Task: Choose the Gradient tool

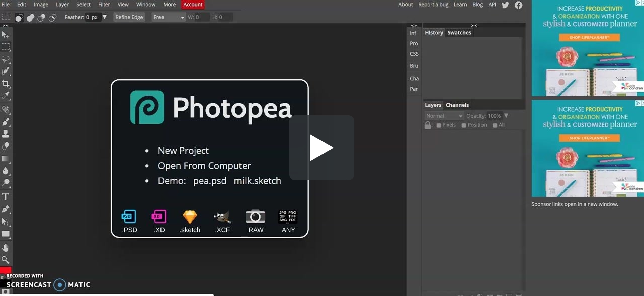Action: pos(6,159)
